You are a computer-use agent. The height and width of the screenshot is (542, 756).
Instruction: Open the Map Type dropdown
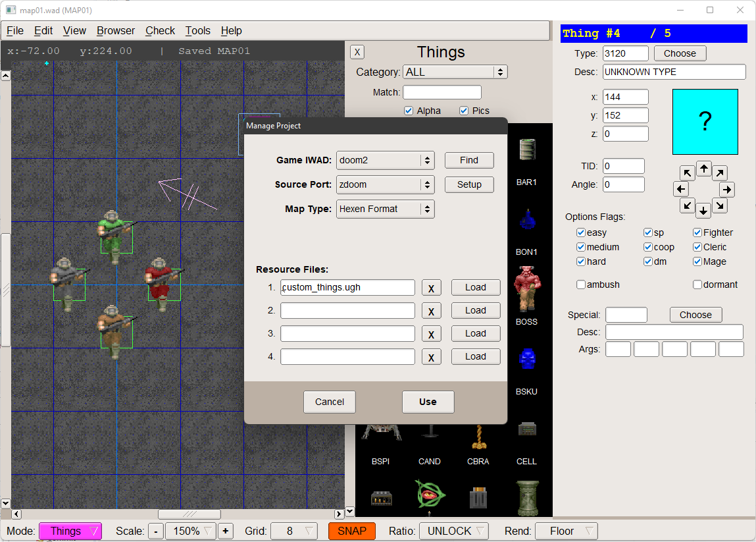385,209
